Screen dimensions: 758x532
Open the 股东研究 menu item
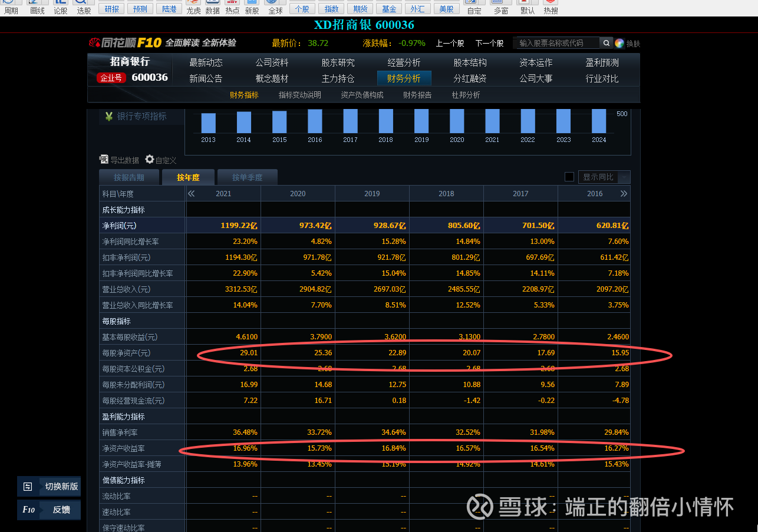(x=338, y=62)
